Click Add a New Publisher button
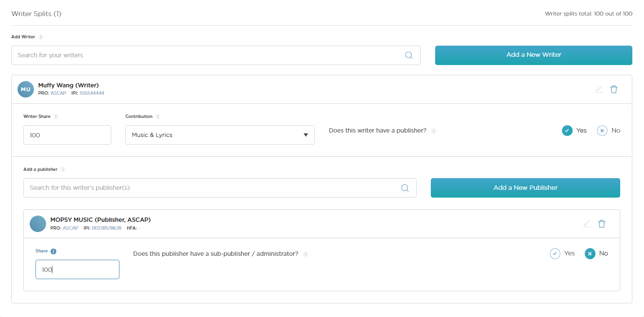Viewport: 644px width, 317px height. click(525, 188)
